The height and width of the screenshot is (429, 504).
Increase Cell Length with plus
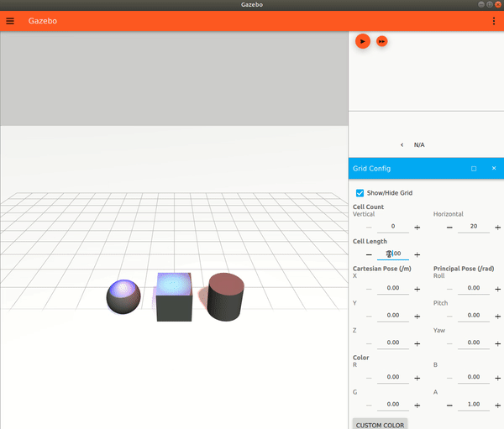point(417,254)
